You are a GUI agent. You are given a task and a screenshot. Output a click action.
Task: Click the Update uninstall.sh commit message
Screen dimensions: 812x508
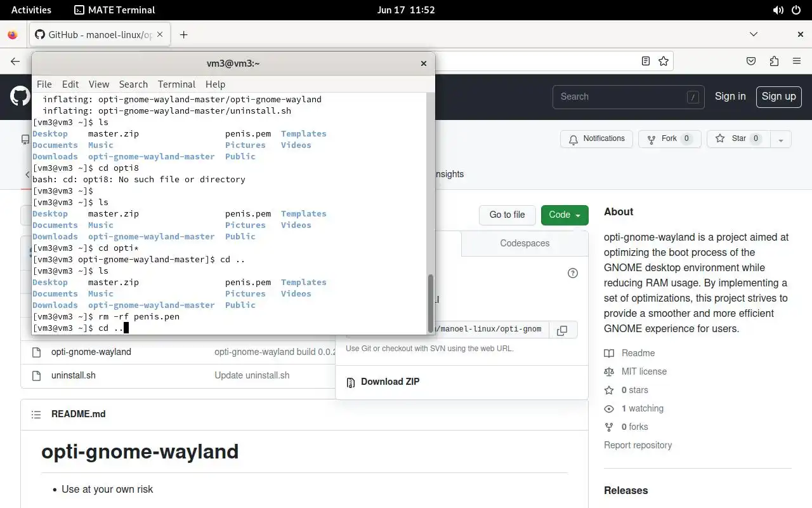point(252,375)
